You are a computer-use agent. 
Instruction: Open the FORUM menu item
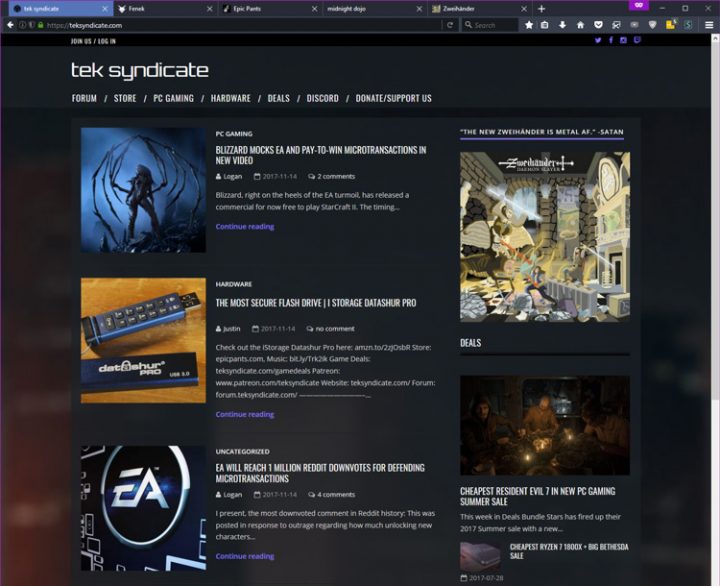pos(84,98)
